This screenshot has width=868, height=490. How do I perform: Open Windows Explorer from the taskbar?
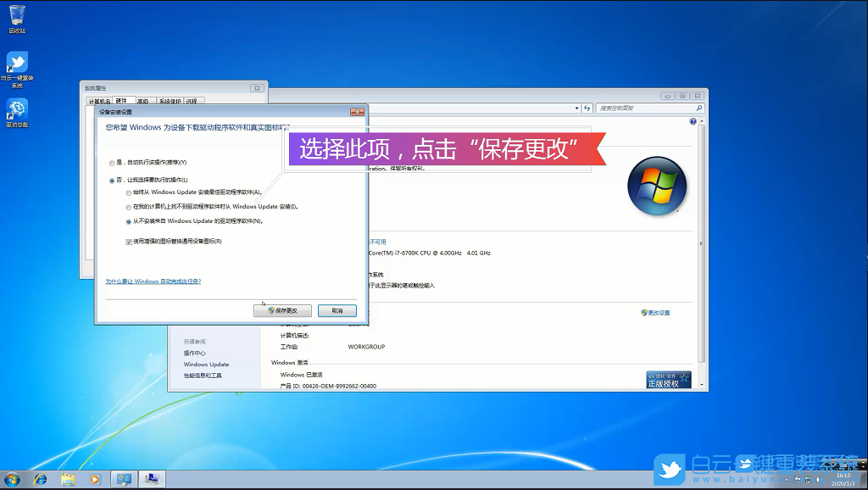click(68, 480)
